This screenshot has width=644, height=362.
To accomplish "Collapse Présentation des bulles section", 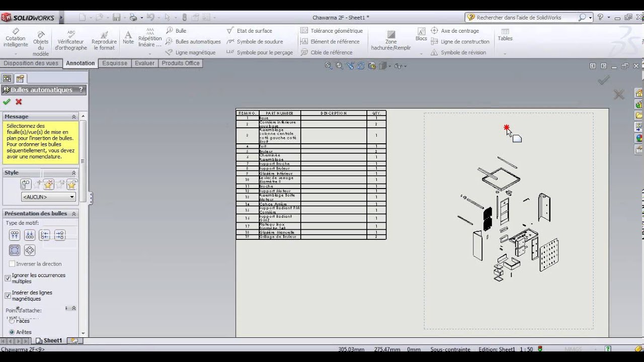I will pyautogui.click(x=73, y=214).
